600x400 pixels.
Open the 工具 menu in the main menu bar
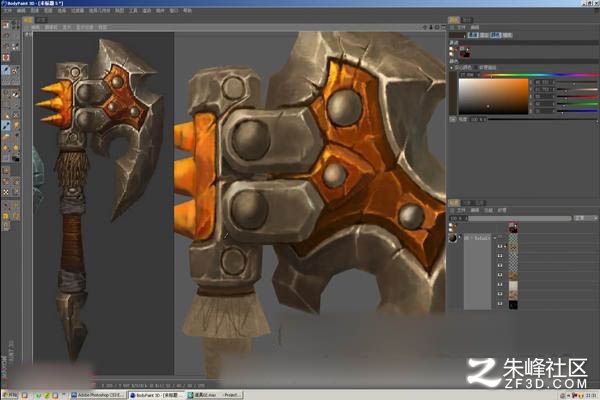point(133,11)
